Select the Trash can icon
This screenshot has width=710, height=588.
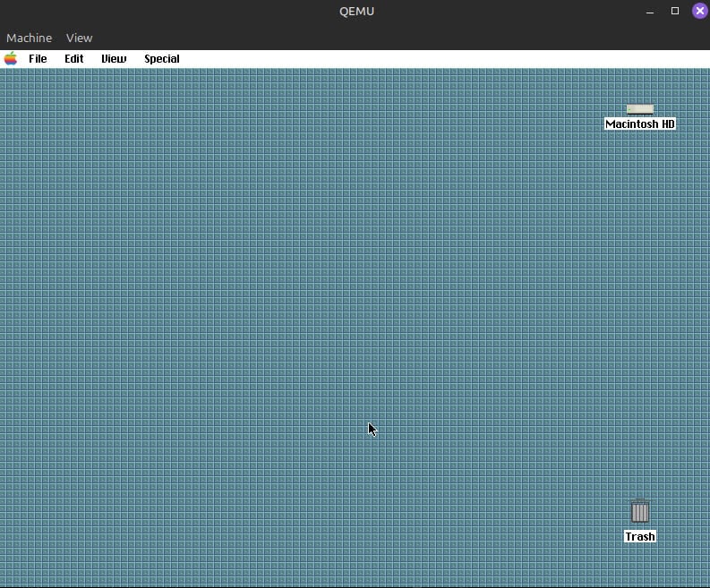(x=640, y=511)
